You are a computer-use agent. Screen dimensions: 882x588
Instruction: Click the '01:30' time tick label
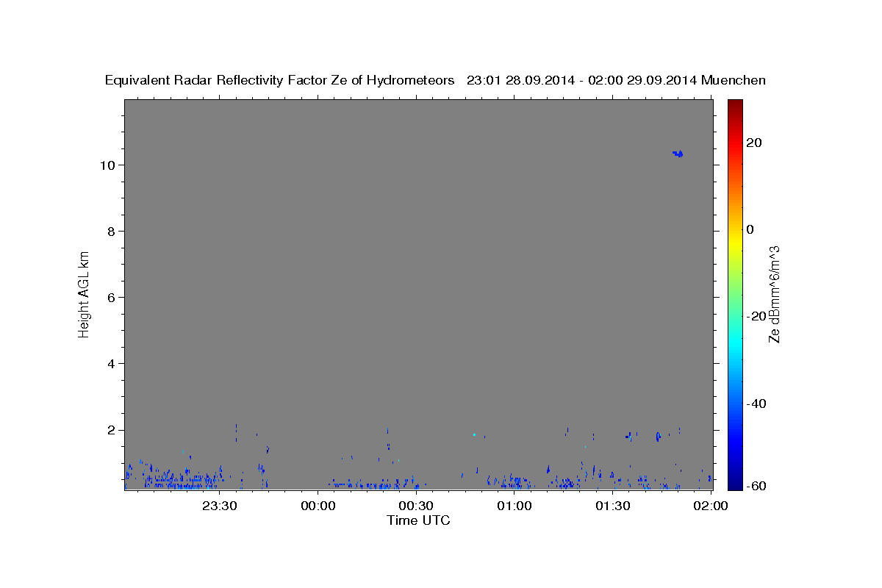[613, 506]
